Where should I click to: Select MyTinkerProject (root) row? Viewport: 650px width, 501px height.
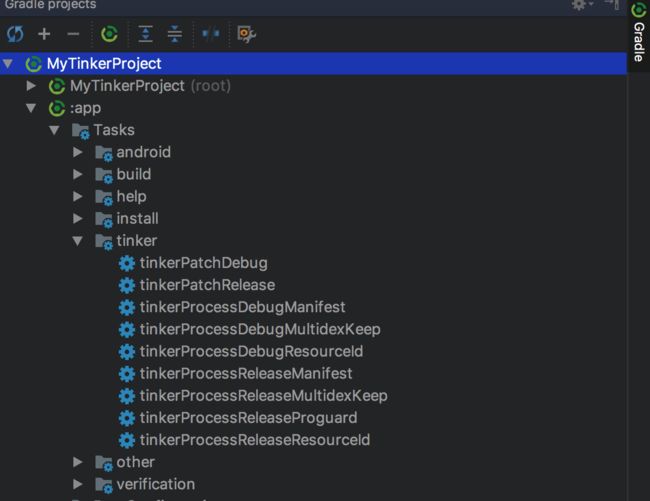[313, 86]
